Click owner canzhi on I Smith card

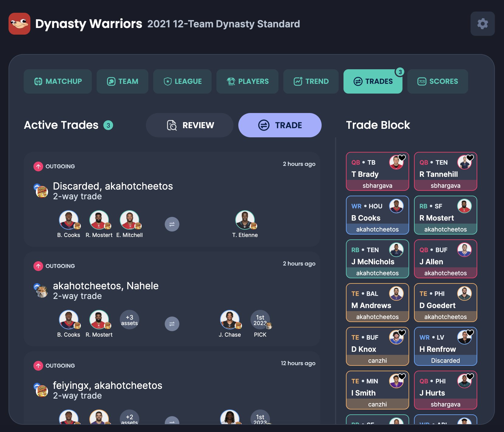click(x=378, y=404)
